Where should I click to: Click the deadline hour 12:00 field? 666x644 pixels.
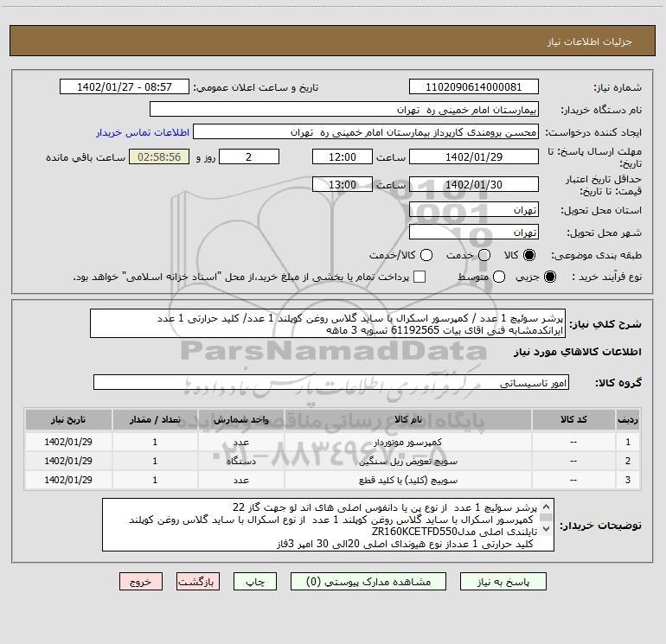pos(343,156)
